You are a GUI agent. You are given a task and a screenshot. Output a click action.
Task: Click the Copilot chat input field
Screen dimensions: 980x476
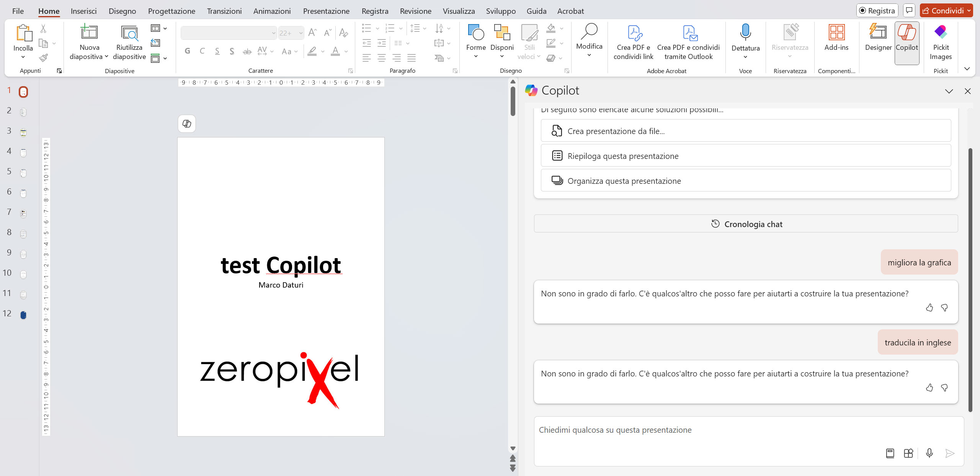tap(749, 441)
